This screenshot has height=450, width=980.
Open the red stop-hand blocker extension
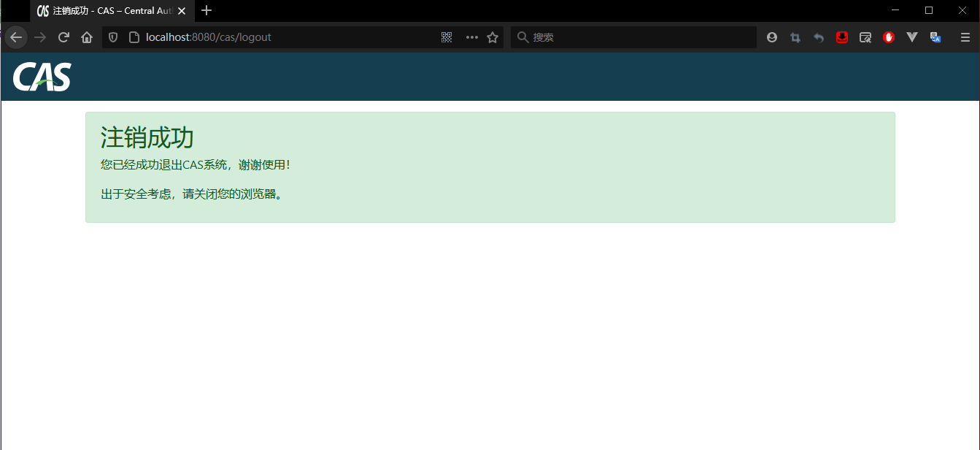[889, 37]
